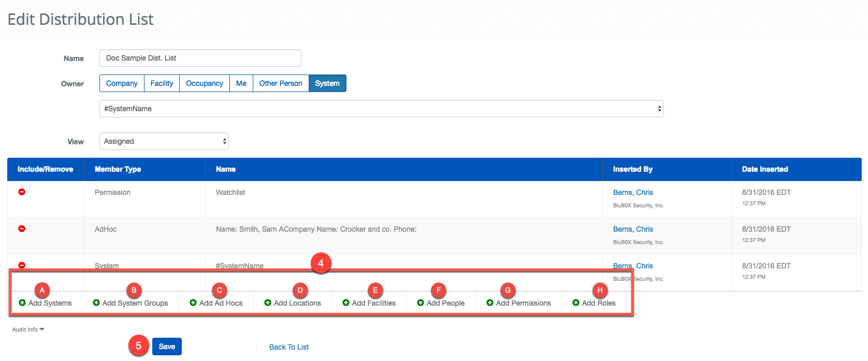Viewport: 868px width, 361px height.
Task: Click the Add Facilities plus icon
Action: 346,303
